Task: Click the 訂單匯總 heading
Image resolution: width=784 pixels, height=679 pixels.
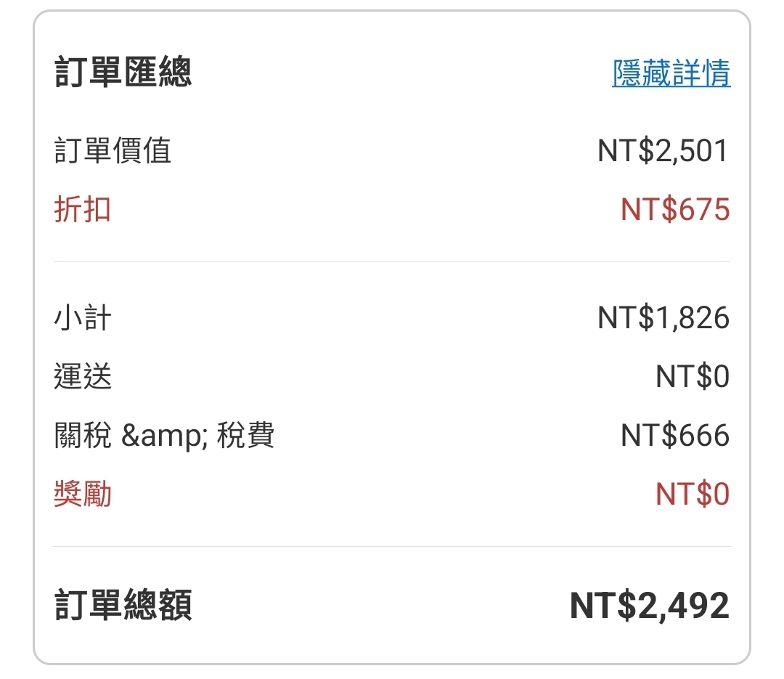Action: [x=123, y=73]
